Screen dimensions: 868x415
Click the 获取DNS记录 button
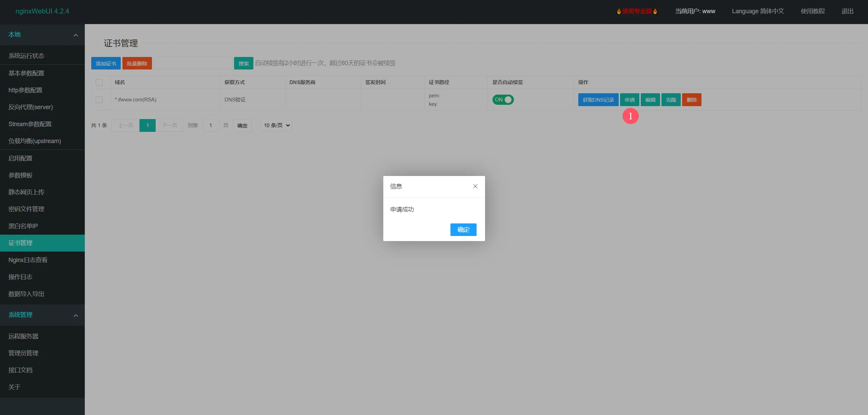(x=598, y=100)
